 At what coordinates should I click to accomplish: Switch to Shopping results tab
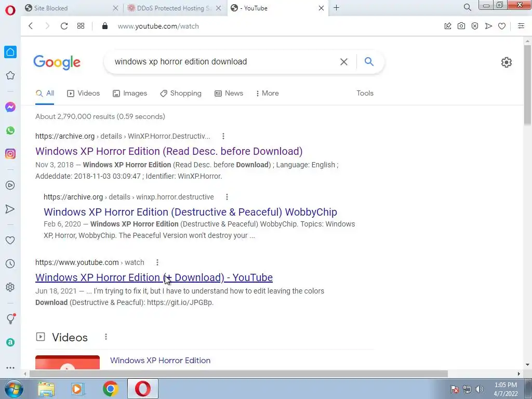(181, 94)
